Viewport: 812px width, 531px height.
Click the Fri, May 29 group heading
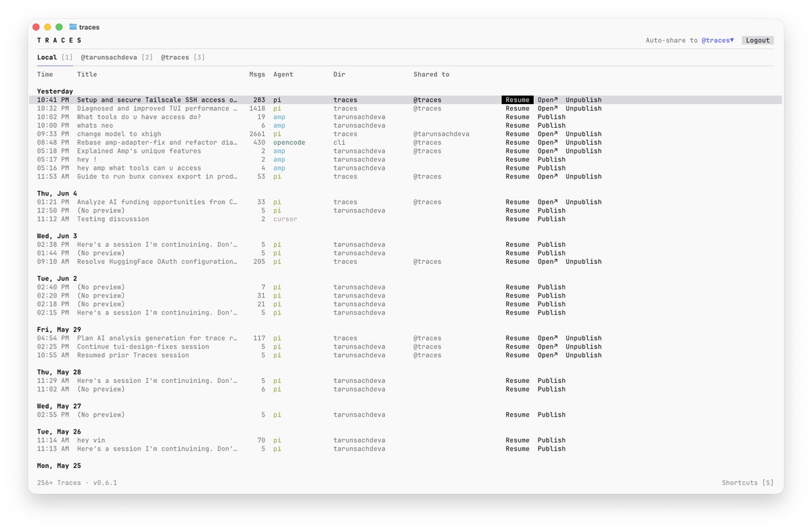tap(59, 329)
